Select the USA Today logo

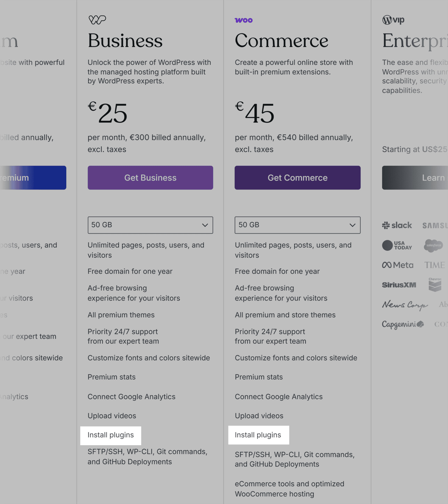[x=397, y=245]
